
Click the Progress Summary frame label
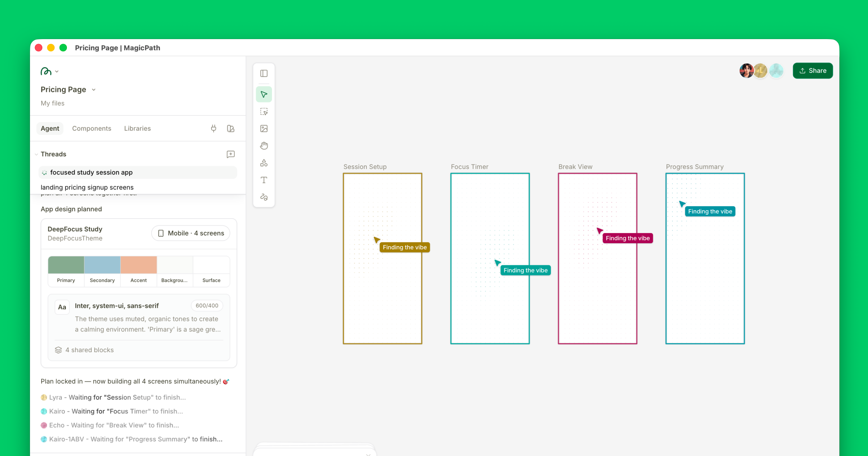tap(694, 167)
